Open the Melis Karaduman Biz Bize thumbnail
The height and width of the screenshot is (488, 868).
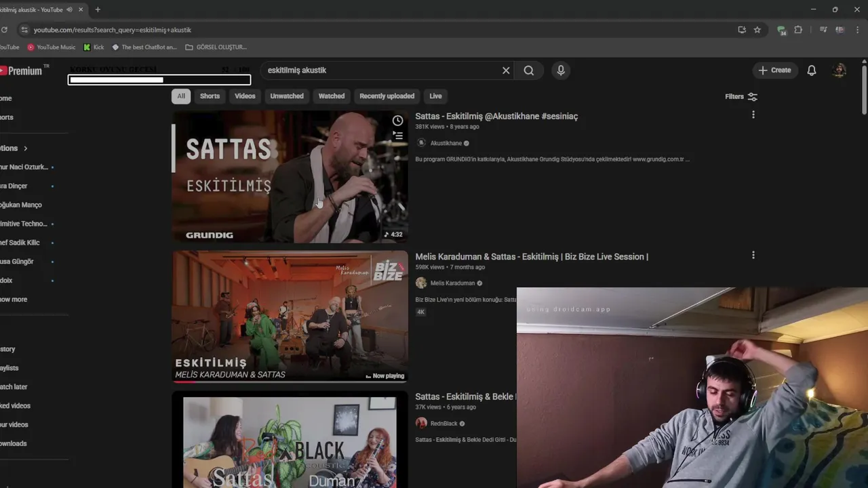coord(290,317)
